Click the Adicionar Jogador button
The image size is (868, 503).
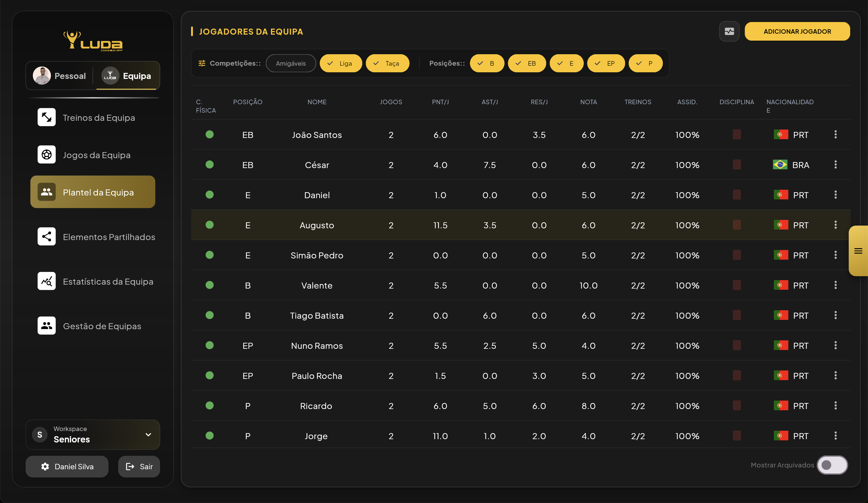(x=797, y=31)
